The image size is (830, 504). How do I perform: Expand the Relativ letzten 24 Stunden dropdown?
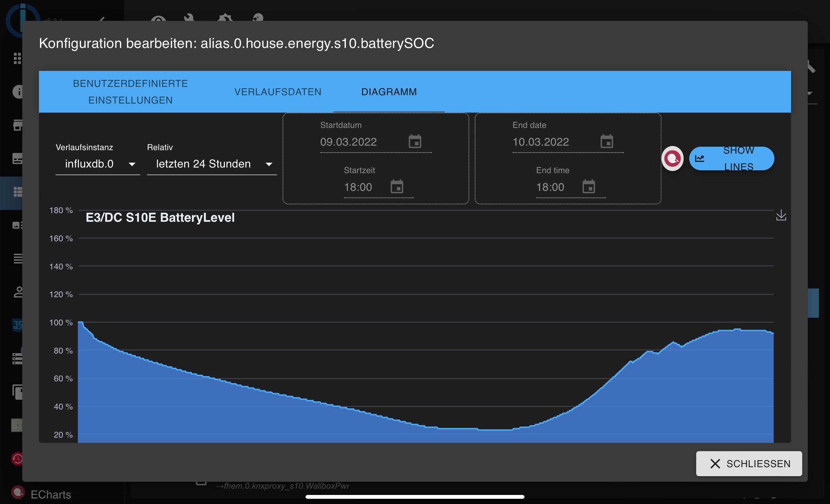(212, 164)
